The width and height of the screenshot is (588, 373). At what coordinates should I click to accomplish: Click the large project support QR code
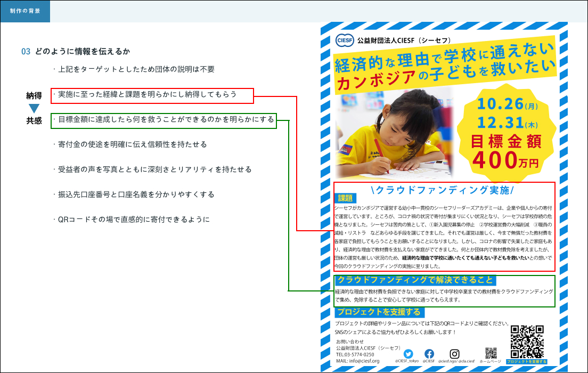tap(527, 341)
